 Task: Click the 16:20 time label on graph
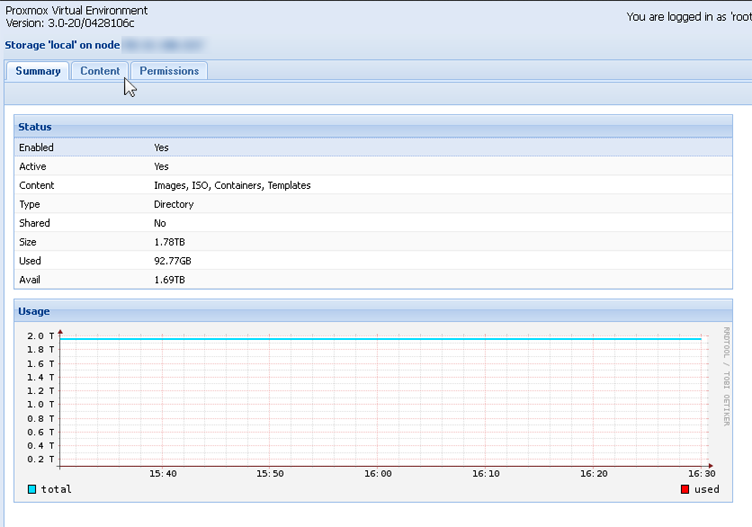point(594,474)
